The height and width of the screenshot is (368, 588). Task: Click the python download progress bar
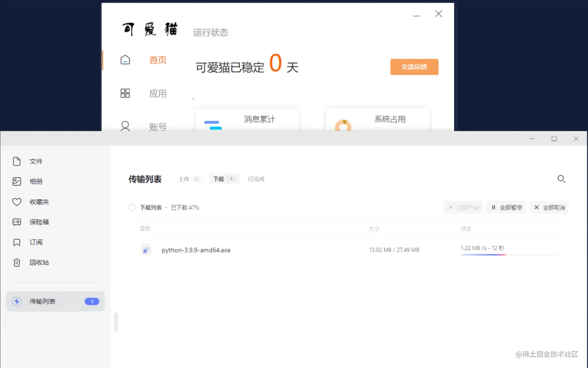pyautogui.click(x=509, y=255)
